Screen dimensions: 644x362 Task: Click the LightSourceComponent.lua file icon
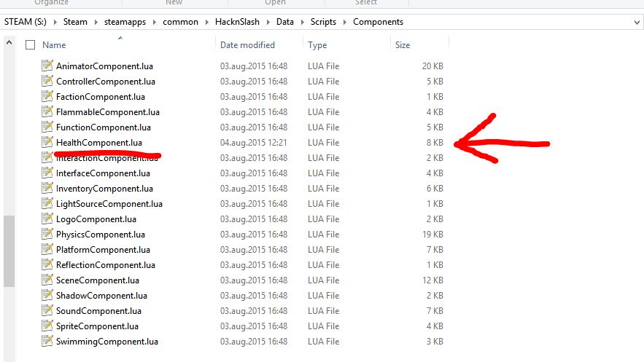tap(47, 203)
